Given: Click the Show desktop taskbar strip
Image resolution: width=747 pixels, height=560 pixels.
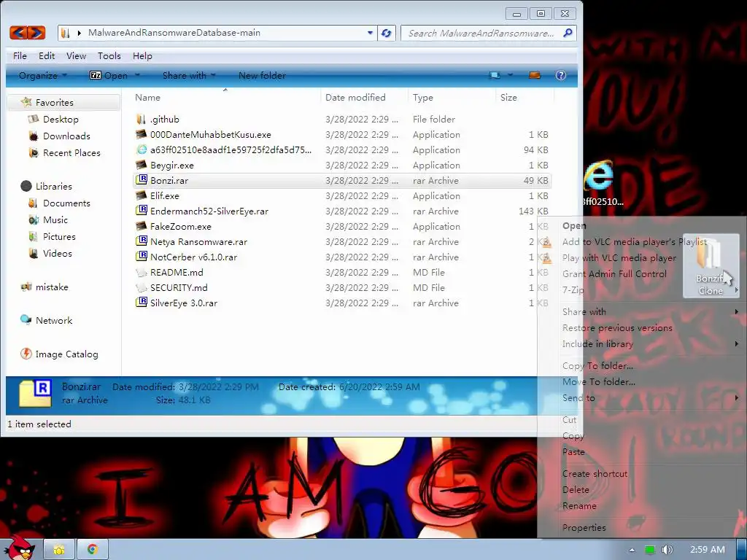Looking at the screenshot, I should pyautogui.click(x=743, y=550).
